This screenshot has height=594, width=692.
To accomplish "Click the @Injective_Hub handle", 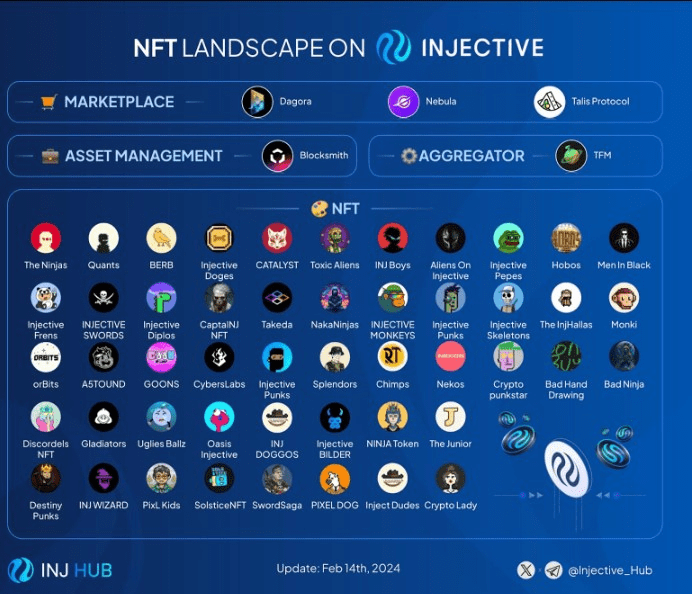I will (610, 571).
